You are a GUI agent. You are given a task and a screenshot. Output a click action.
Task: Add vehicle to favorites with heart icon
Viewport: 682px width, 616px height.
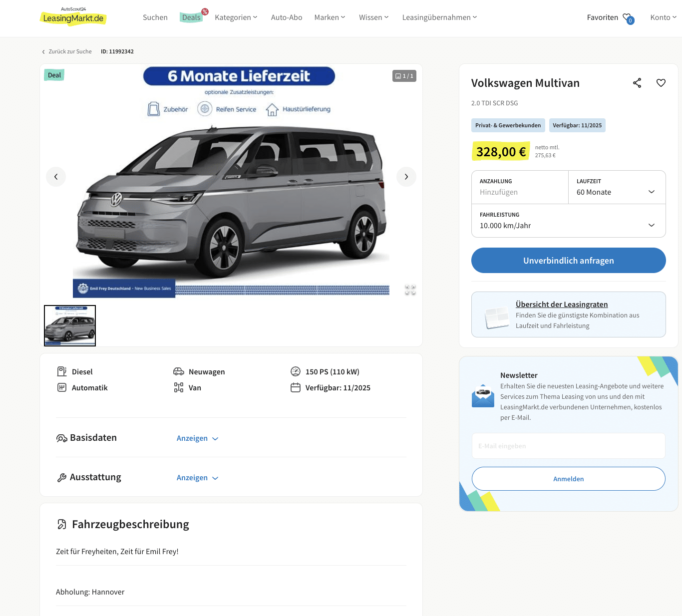[x=661, y=83]
